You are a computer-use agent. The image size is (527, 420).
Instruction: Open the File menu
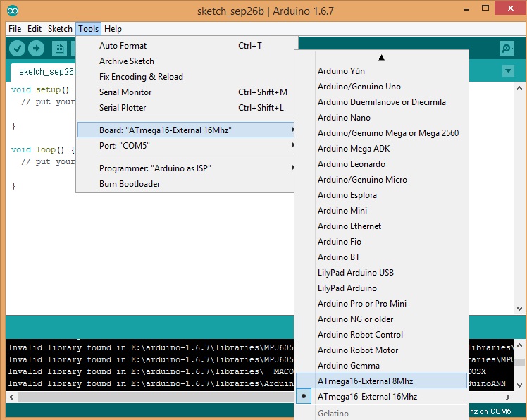click(15, 29)
